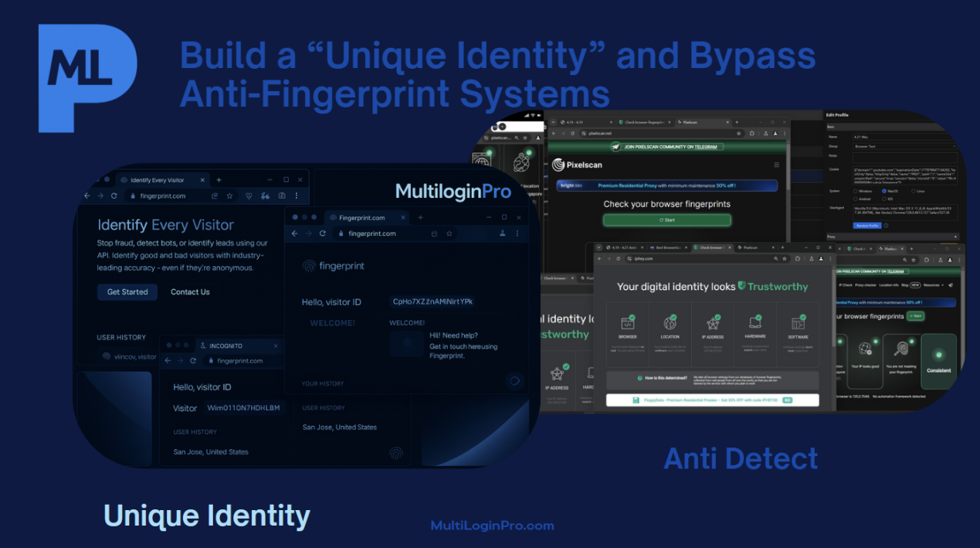Reload the page in the Fingerprint.com tab window
This screenshot has width=980, height=548.
click(323, 233)
